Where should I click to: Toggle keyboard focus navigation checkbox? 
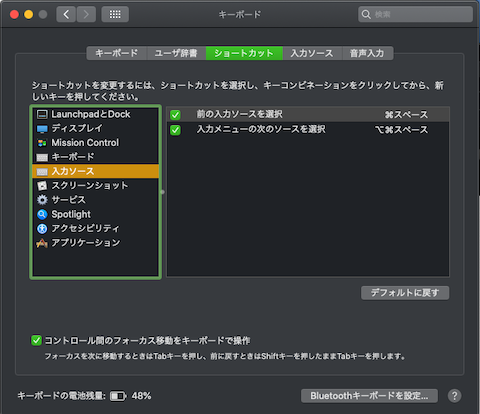(36, 340)
